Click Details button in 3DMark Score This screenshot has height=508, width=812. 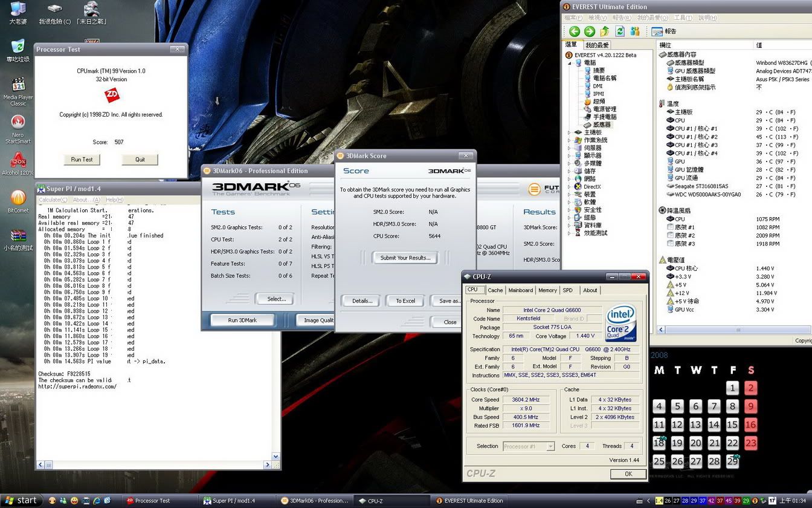pos(362,301)
